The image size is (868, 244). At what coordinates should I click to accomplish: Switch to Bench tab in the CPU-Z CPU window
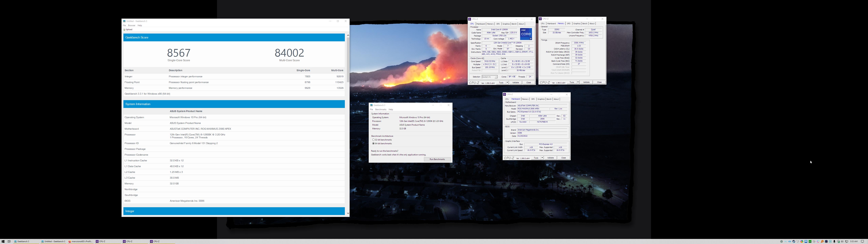pos(514,24)
